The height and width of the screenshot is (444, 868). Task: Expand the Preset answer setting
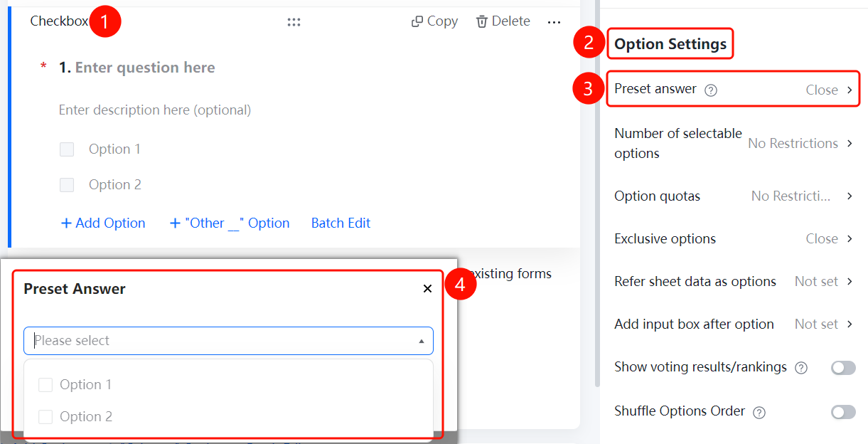pos(733,90)
